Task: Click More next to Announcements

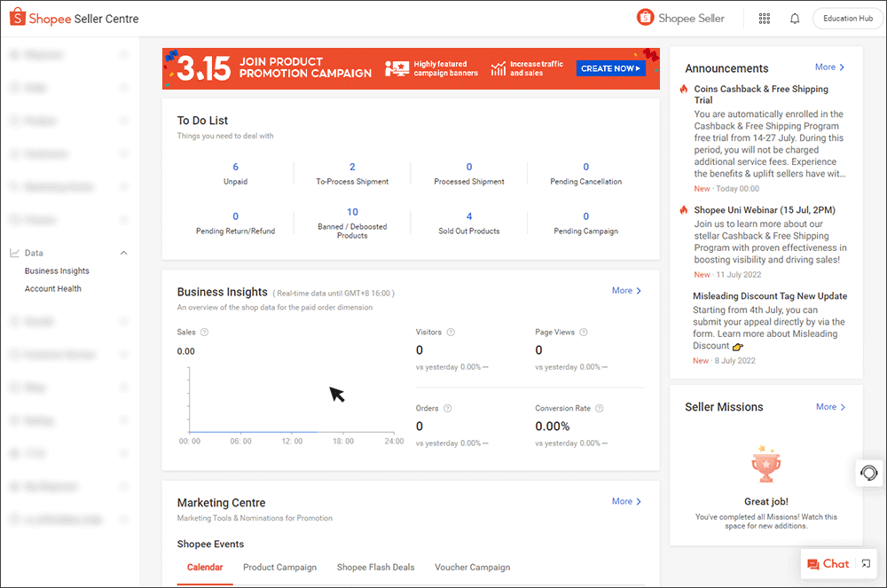Action: [x=830, y=67]
